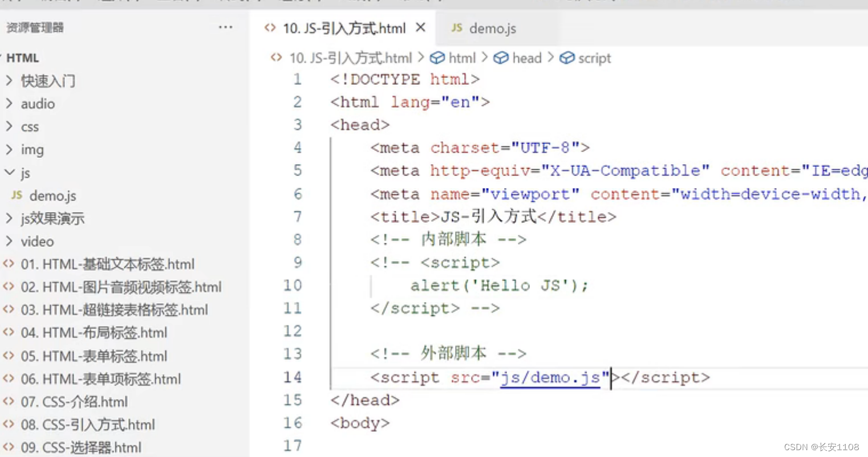Click the <body> tag on line 16

(360, 423)
